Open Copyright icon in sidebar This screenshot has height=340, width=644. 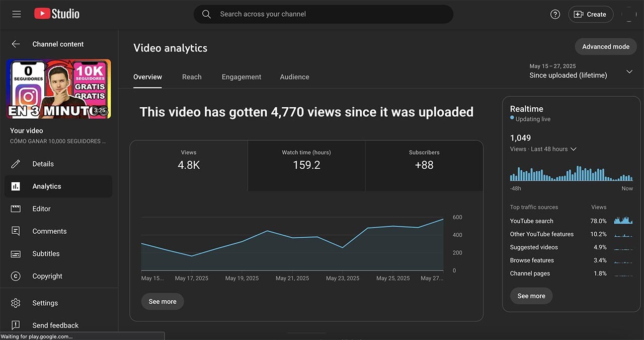tap(16, 276)
